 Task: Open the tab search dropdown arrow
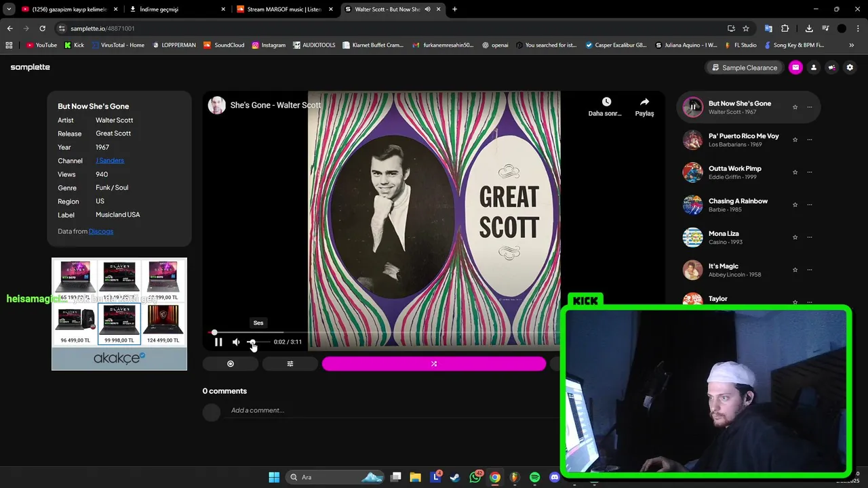9,9
